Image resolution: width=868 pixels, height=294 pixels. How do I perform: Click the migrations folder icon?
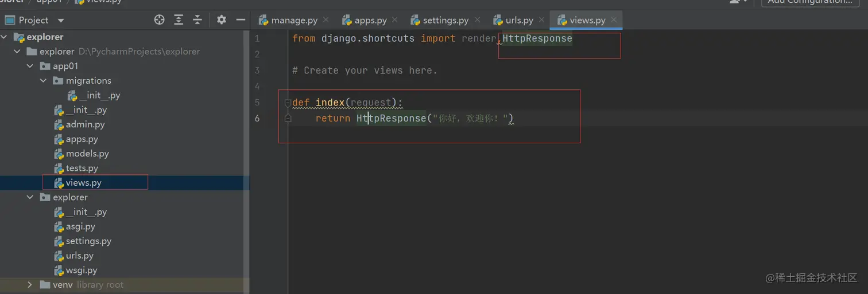tap(57, 81)
